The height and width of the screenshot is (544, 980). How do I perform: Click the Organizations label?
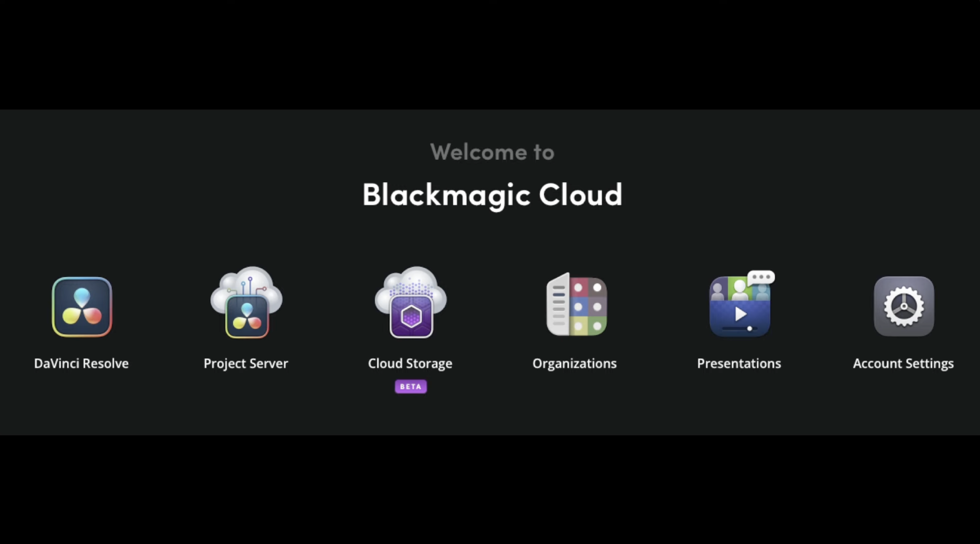574,364
